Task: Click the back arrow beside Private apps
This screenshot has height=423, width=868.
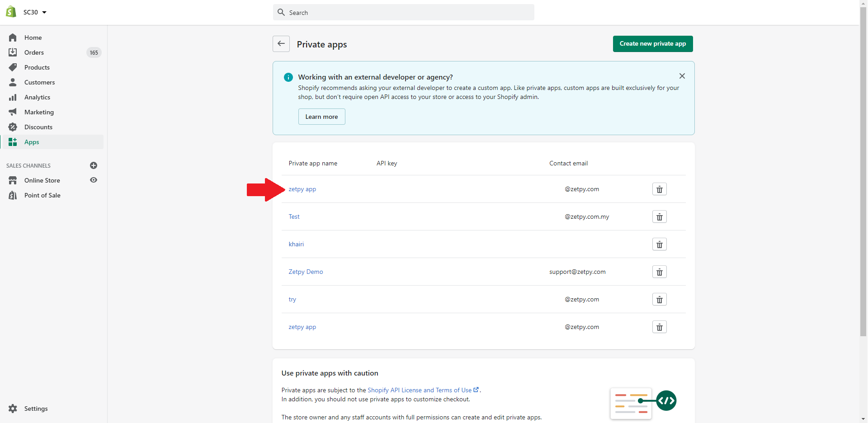Action: [x=281, y=44]
